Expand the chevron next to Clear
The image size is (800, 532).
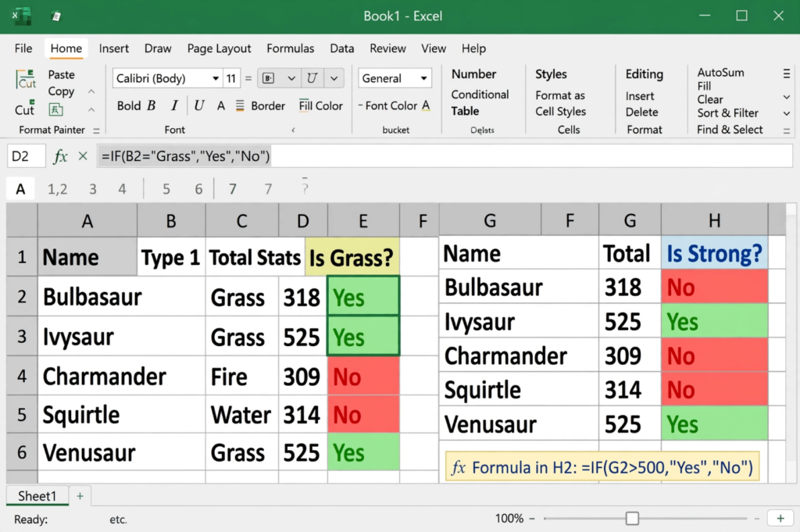tap(787, 97)
